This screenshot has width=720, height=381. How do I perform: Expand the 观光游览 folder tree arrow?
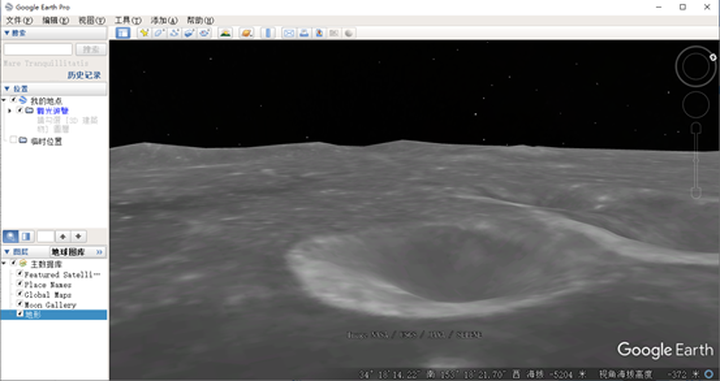(10, 111)
